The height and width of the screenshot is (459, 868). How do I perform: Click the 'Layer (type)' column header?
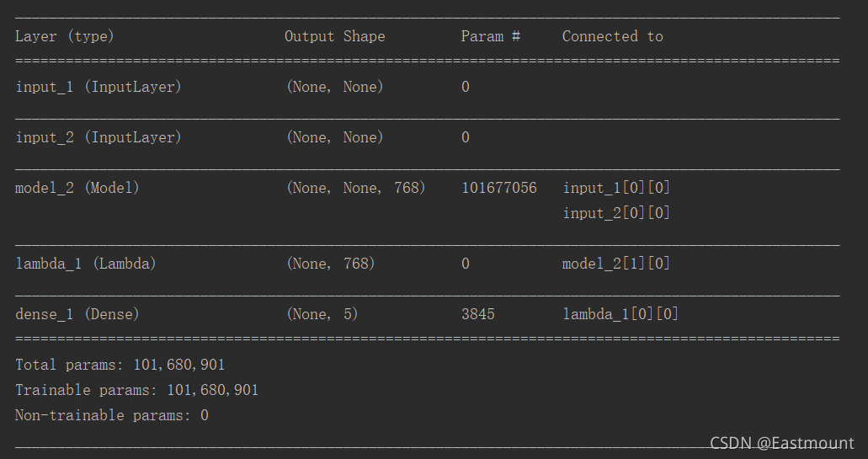(64, 36)
